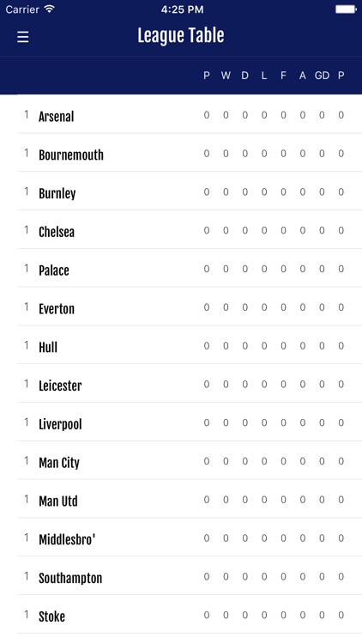Open the hamburger menu icon

click(x=23, y=37)
